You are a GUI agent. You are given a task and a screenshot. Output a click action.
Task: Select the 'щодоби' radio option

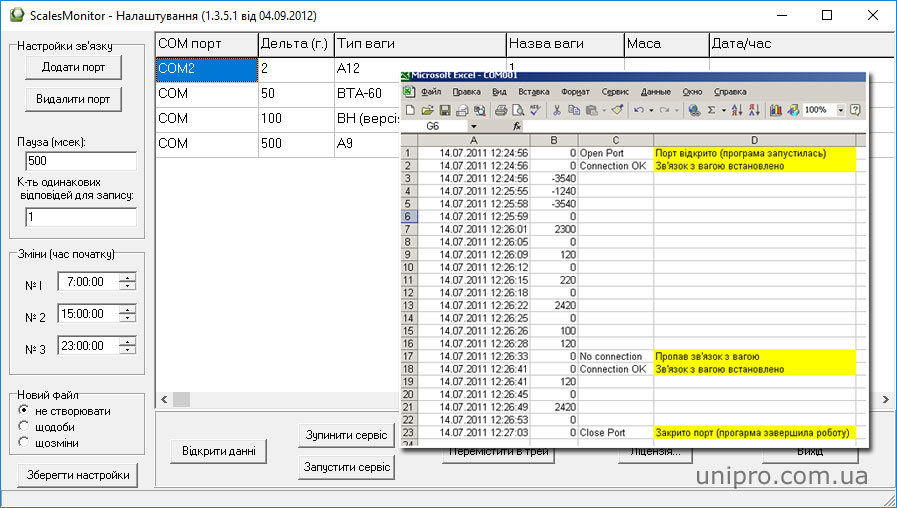[x=23, y=426]
